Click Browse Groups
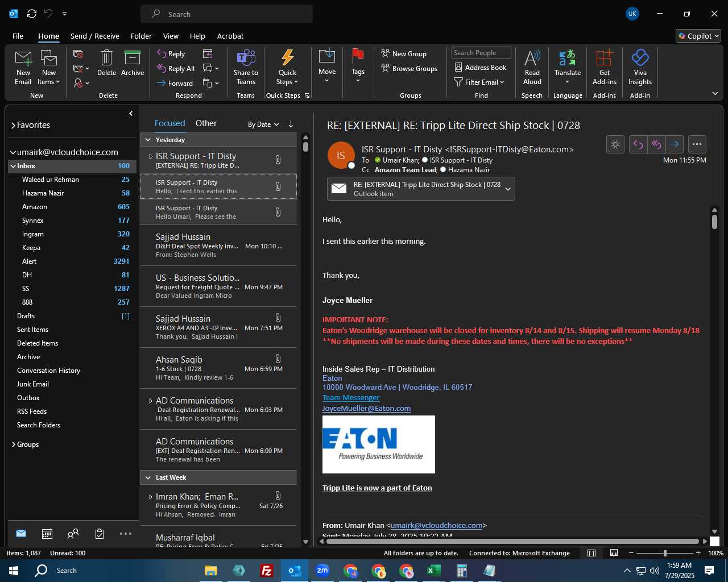Image resolution: width=728 pixels, height=582 pixels. [409, 68]
